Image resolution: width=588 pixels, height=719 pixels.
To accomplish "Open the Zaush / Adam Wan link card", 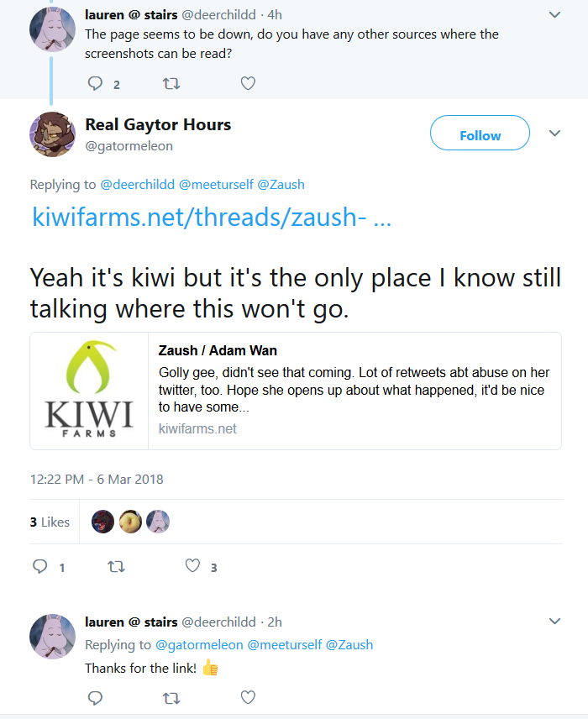I will pos(296,391).
